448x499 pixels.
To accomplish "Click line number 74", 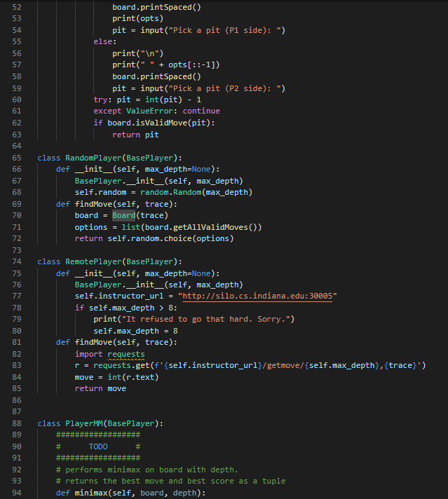I will 17,261.
